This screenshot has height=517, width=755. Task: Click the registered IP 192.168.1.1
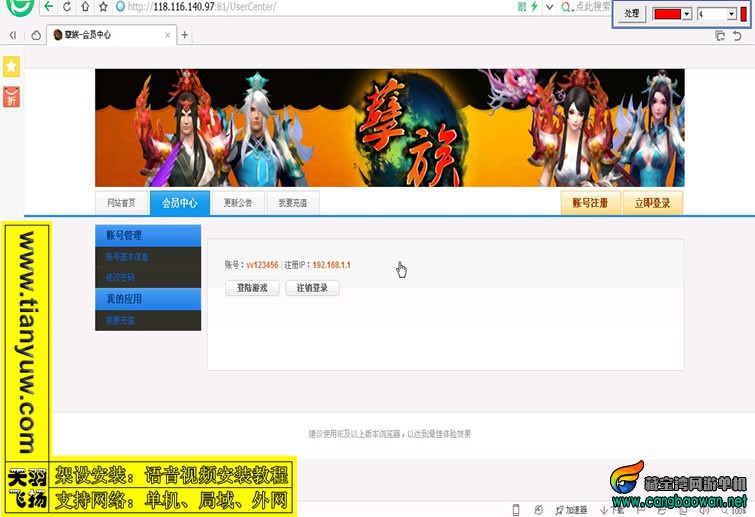tap(332, 265)
